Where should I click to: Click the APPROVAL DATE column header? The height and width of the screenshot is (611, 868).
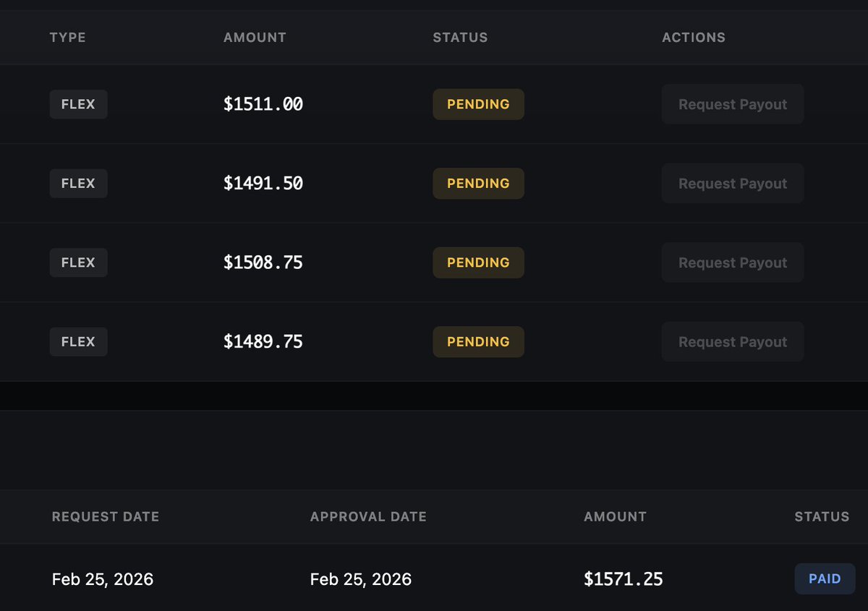(x=368, y=517)
